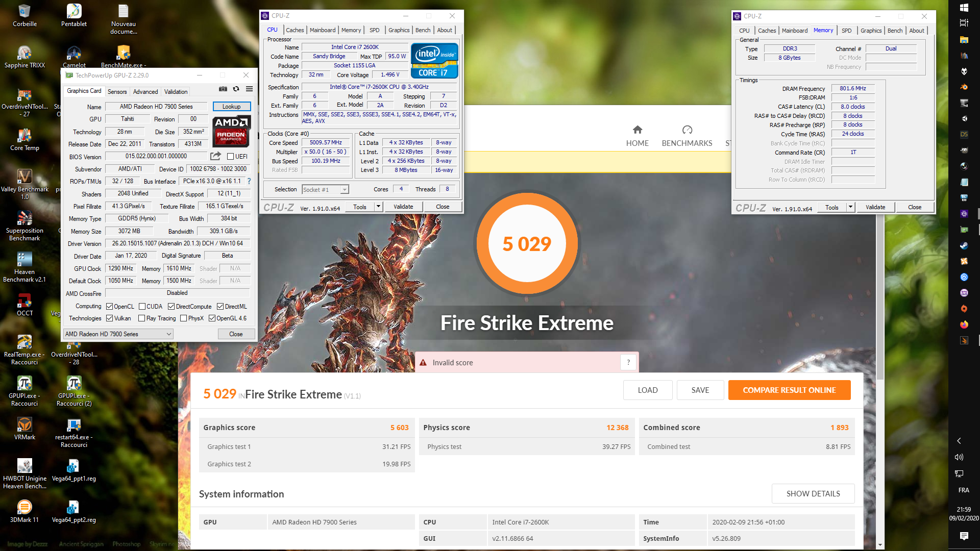This screenshot has height=551, width=980.
Task: Open Graphics tab in right CPU-Z
Action: (x=871, y=31)
